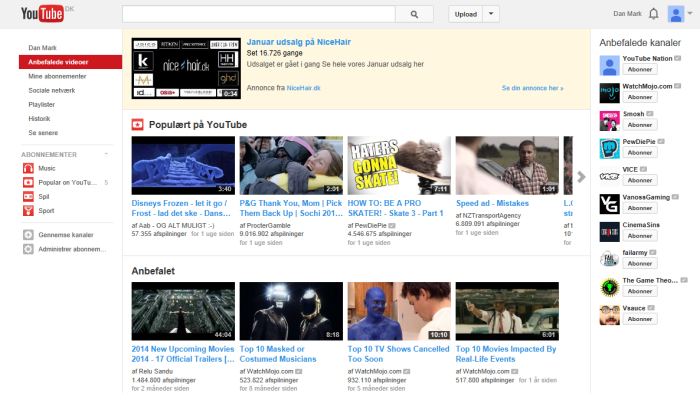Viewport: 700px width, 393px height.
Task: Open Top 10 TV Shows Cancelled thumbnail
Action: tap(399, 311)
